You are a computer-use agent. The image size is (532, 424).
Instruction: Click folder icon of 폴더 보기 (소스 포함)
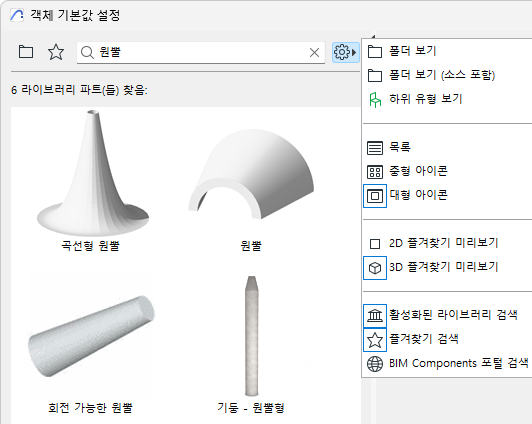pyautogui.click(x=375, y=75)
